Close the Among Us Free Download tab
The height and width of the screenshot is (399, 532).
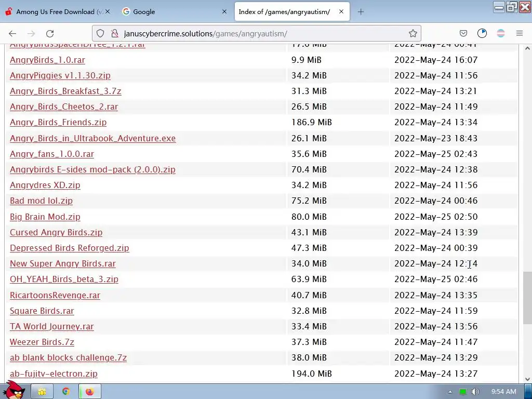pyautogui.click(x=108, y=11)
